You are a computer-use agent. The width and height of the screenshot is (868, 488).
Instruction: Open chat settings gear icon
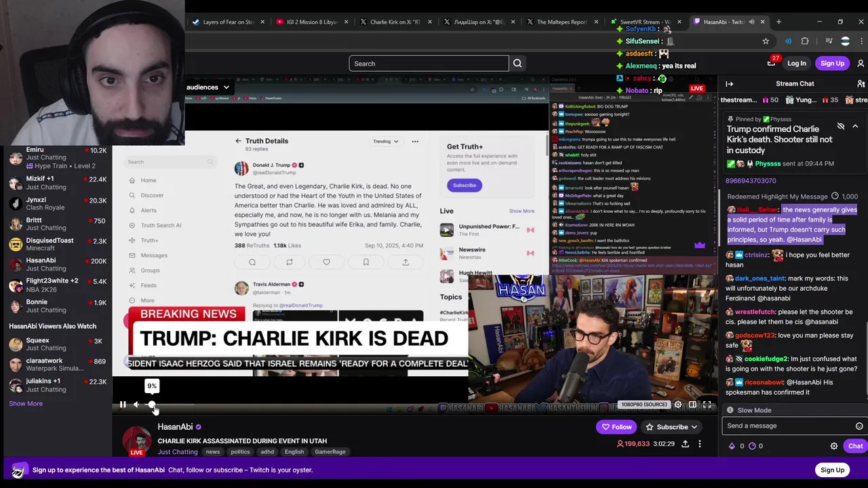click(x=834, y=446)
